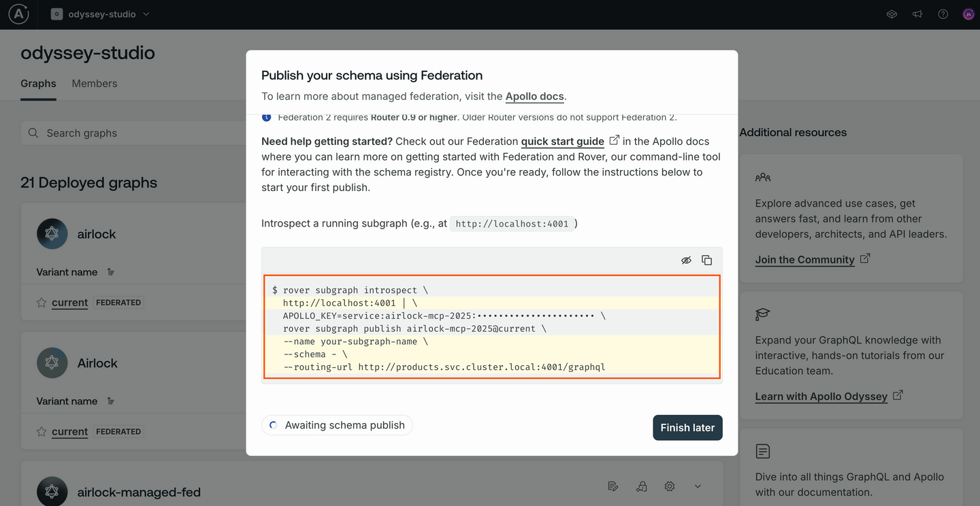Open the help question mark icon

[943, 14]
